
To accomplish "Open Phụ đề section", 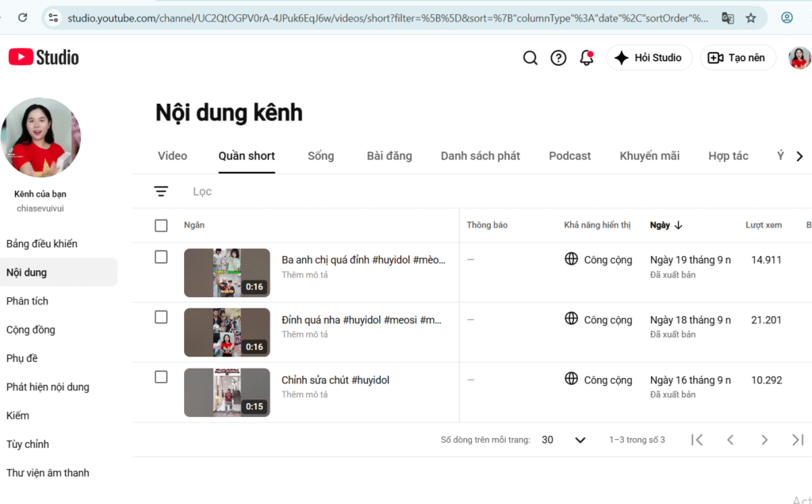I will (x=21, y=358).
